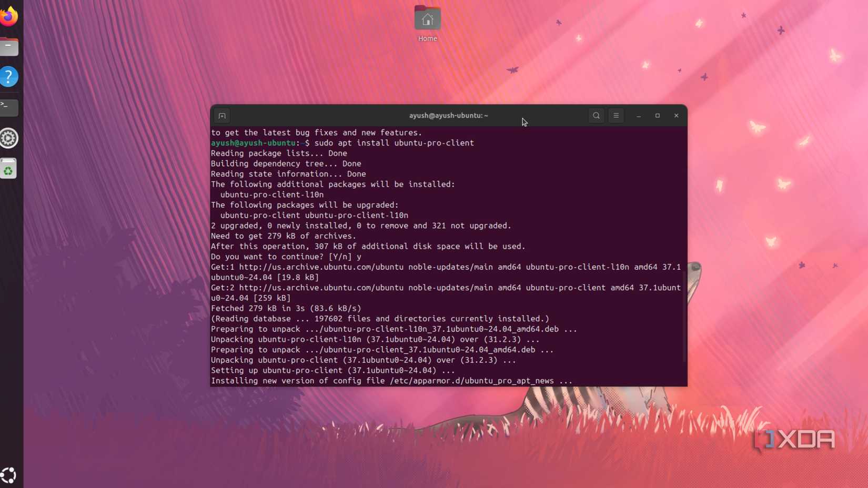Maximize the terminal window
868x488 pixels.
coord(657,116)
